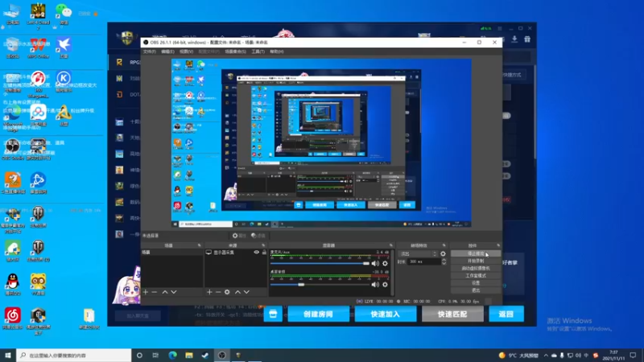Pop out the Sources dock panel

click(x=264, y=245)
